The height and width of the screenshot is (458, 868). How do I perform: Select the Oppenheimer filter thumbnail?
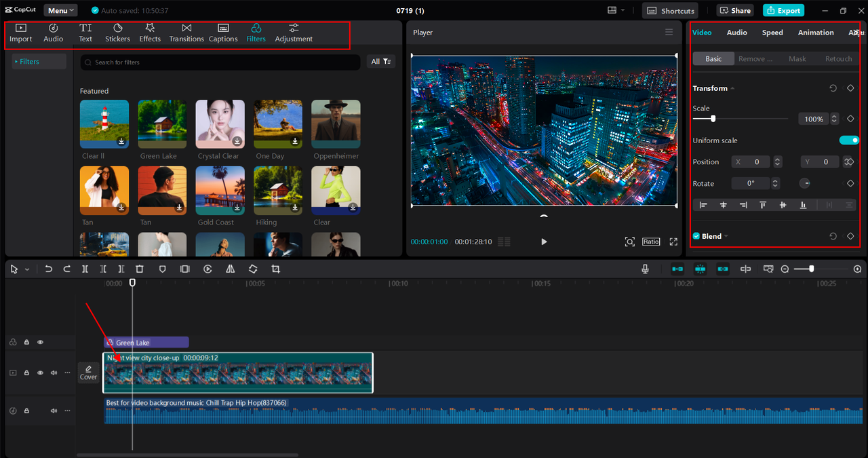click(x=336, y=124)
